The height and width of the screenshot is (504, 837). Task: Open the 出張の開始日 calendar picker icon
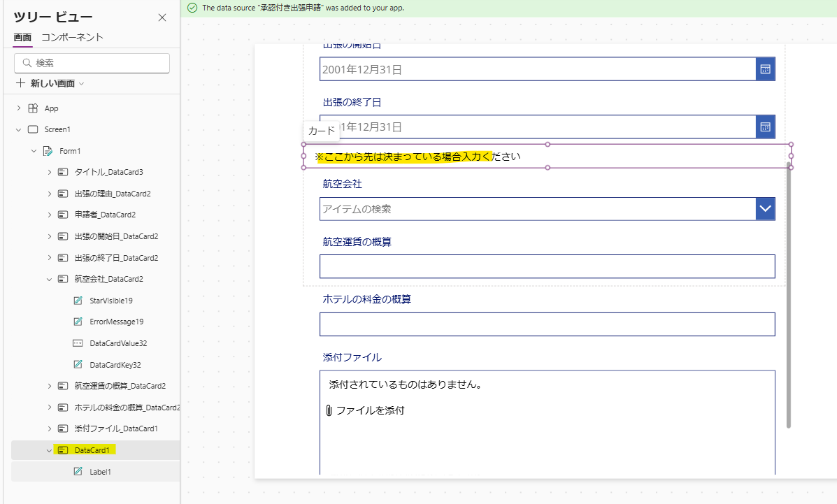[766, 69]
